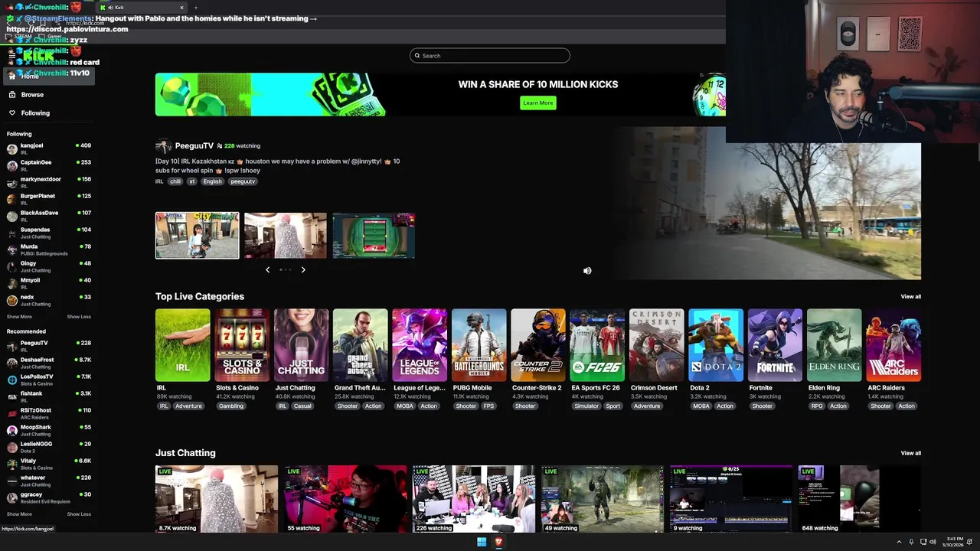
Task: Go to next featured stream arrow
Action: (303, 269)
